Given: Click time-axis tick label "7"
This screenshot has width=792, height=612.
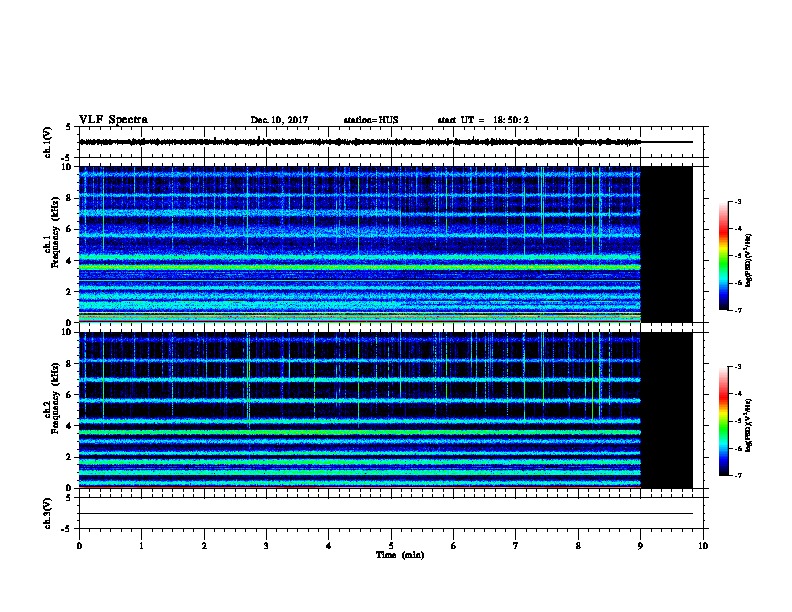Looking at the screenshot, I should [x=516, y=546].
